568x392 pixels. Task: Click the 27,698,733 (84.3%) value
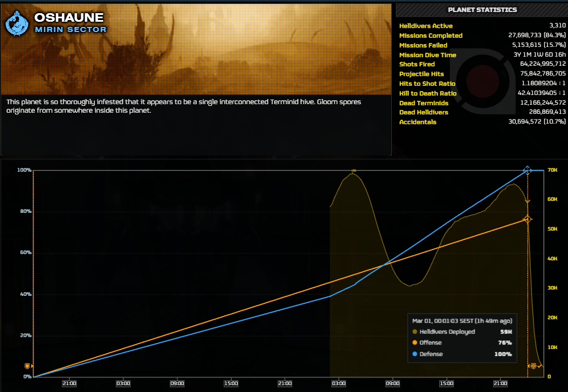(x=537, y=35)
